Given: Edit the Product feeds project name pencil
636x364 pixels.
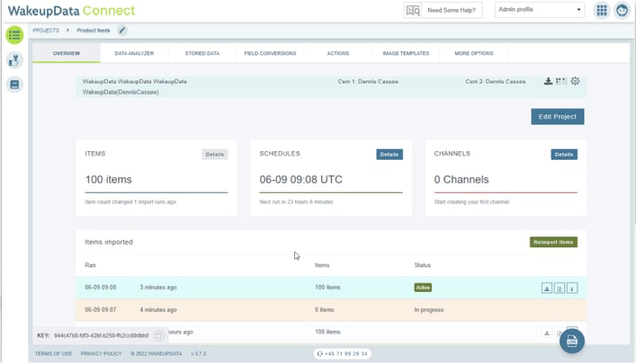Looking at the screenshot, I should tap(122, 31).
